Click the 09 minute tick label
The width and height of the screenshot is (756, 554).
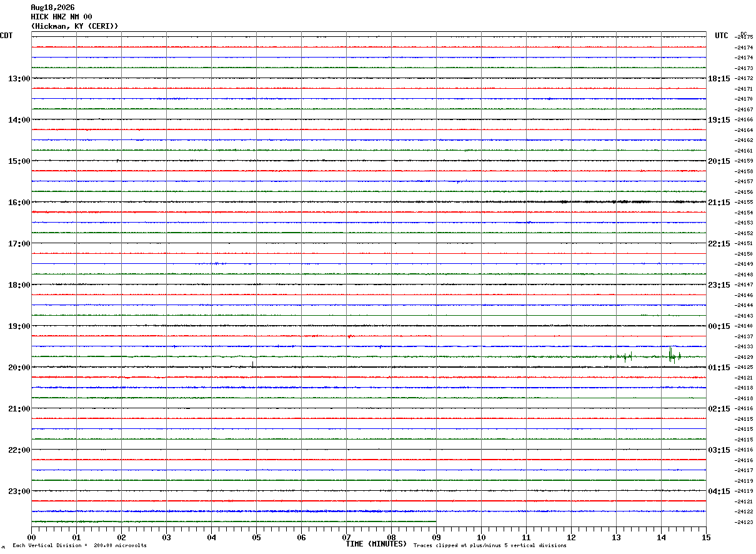pyautogui.click(x=436, y=538)
